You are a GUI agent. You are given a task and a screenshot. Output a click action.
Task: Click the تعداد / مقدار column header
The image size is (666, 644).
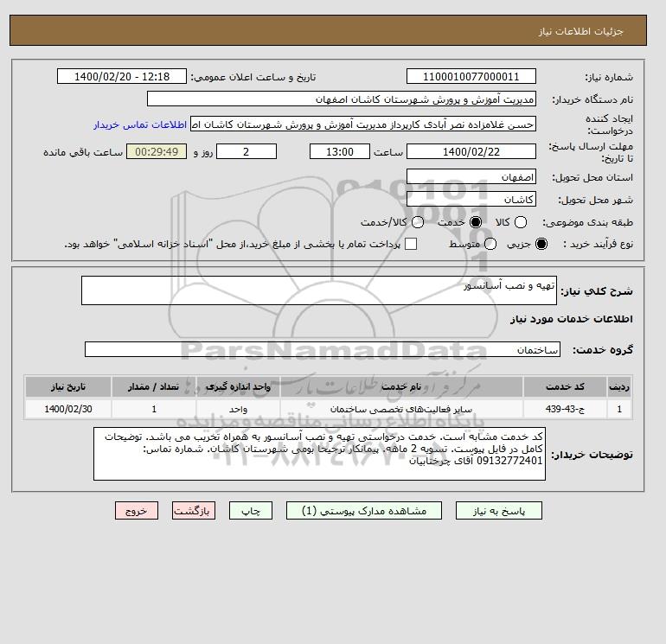[154, 386]
